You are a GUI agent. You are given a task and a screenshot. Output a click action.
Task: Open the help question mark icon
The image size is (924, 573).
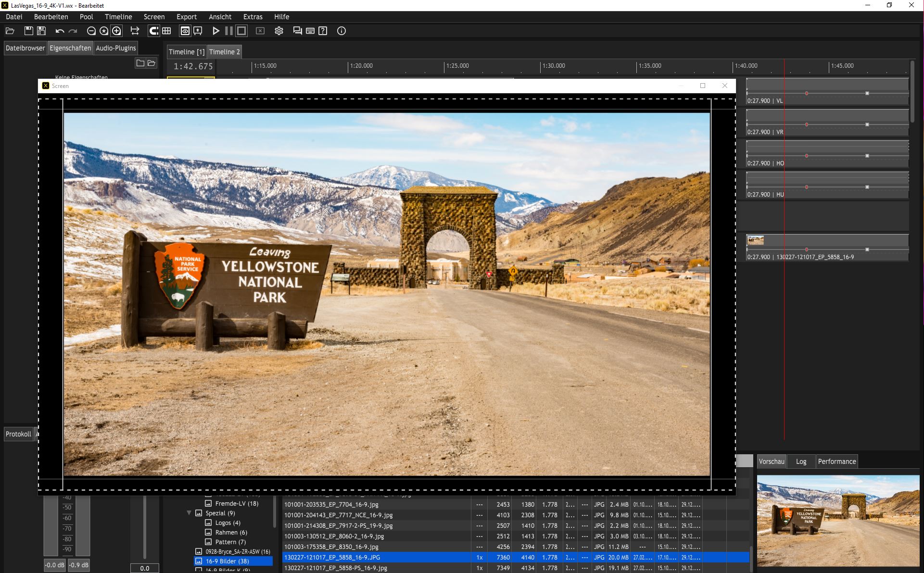tap(323, 31)
